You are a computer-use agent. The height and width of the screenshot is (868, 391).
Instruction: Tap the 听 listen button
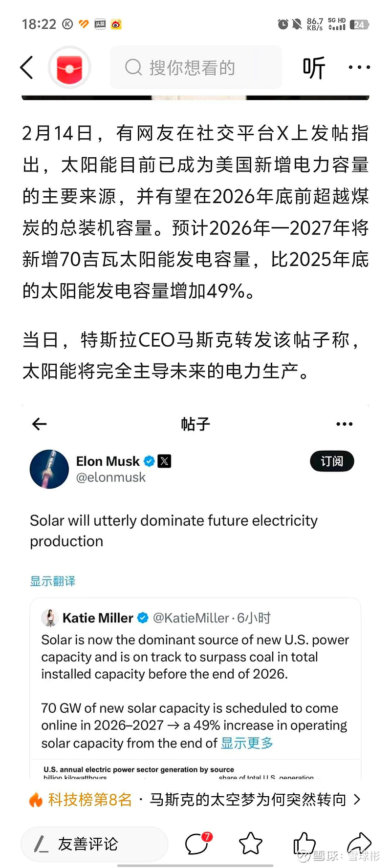pos(314,68)
